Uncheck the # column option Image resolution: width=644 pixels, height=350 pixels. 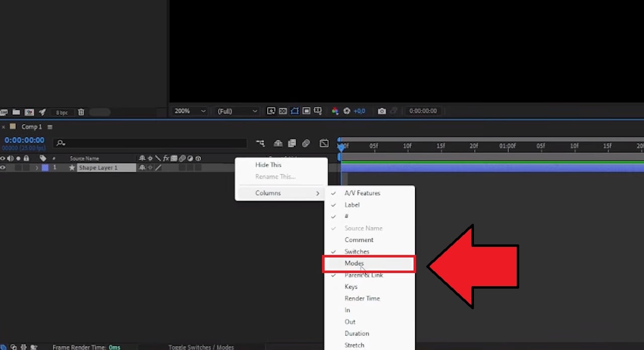[x=369, y=216]
